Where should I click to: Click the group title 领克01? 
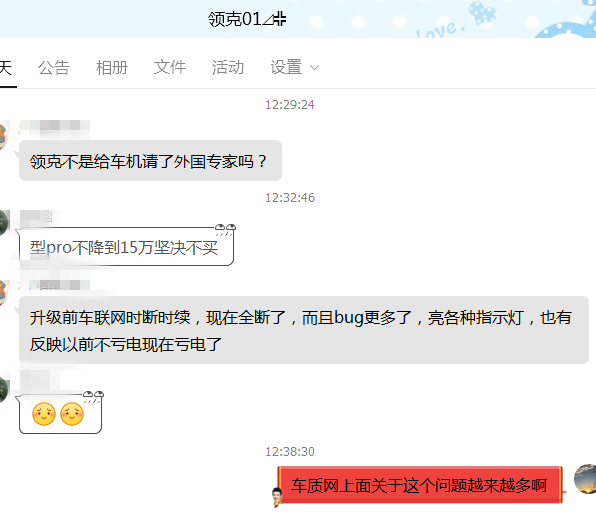[235, 19]
